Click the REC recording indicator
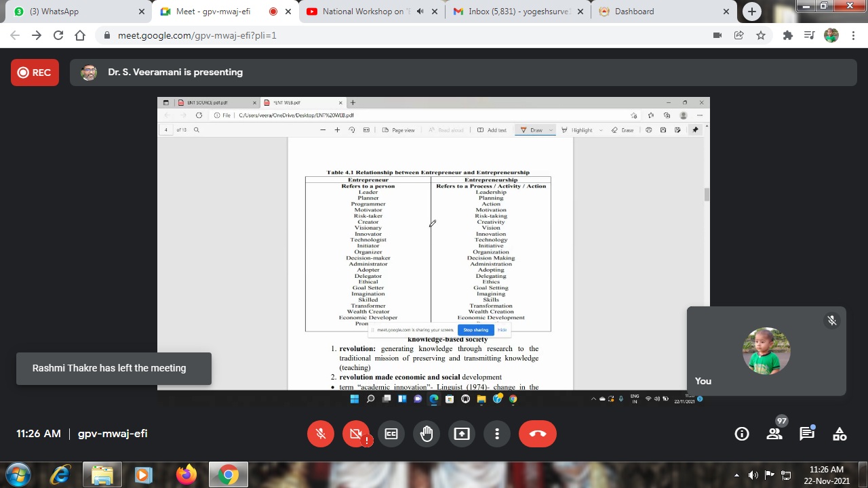 tap(35, 73)
